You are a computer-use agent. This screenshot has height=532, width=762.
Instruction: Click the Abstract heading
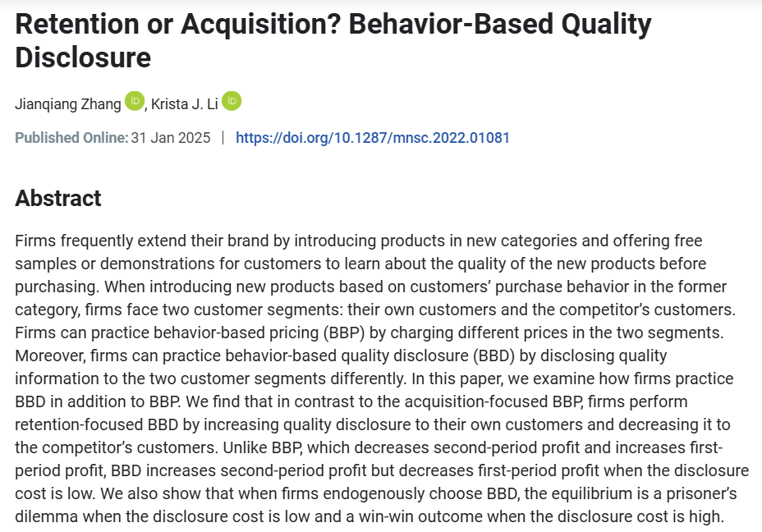(x=58, y=199)
